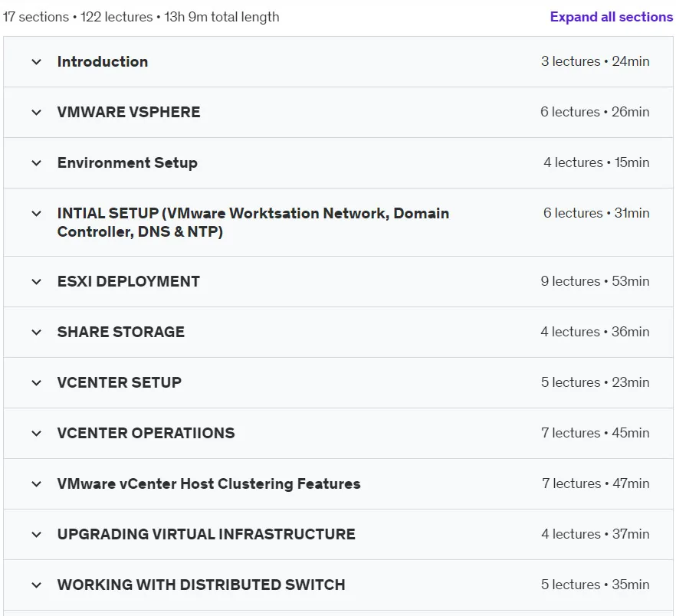
Task: Click '6 lectures • 31min' text
Action: 596,213
